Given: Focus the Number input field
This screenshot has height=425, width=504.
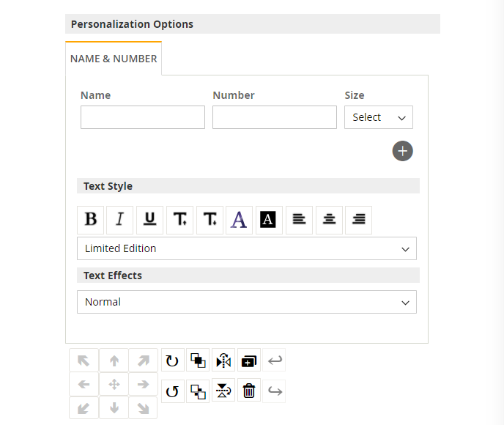Looking at the screenshot, I should (275, 117).
